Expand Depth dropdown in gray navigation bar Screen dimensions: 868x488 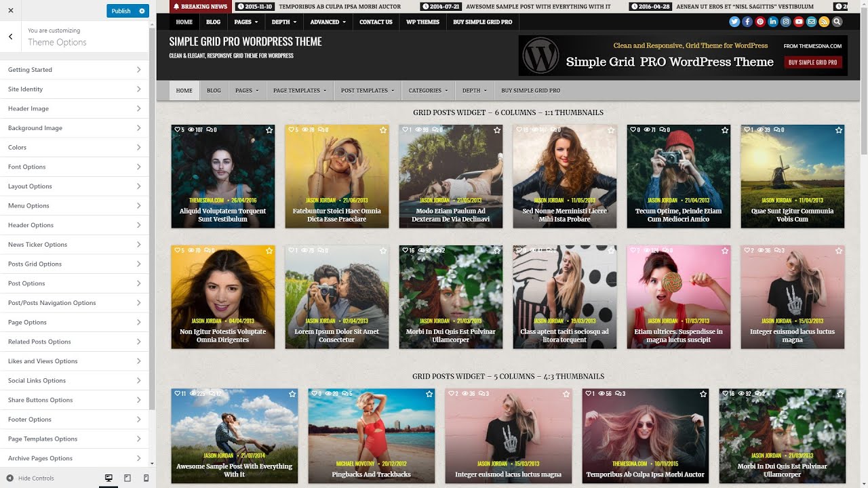(x=475, y=90)
